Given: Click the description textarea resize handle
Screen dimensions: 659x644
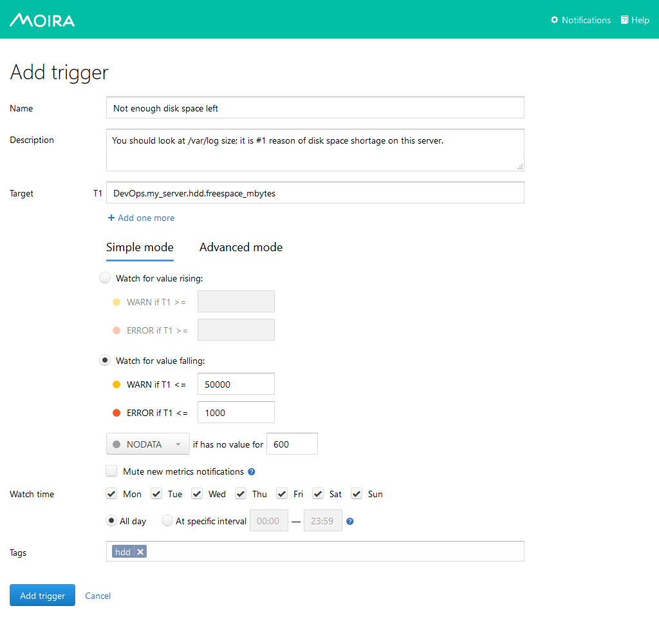Looking at the screenshot, I should tap(520, 167).
